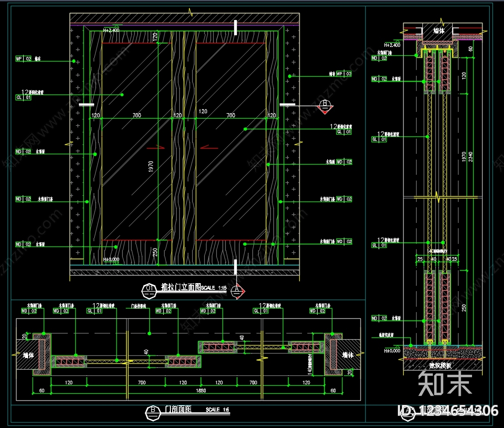The height and width of the screenshot is (428, 504).
Task: Select the 2340 height dimension in the vertical section
Action: click(x=471, y=157)
